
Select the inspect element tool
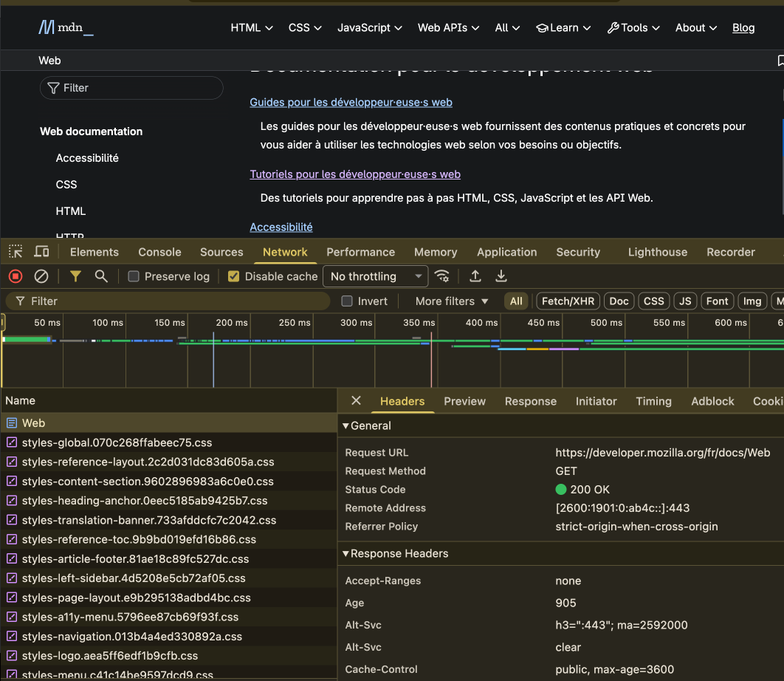(x=15, y=252)
